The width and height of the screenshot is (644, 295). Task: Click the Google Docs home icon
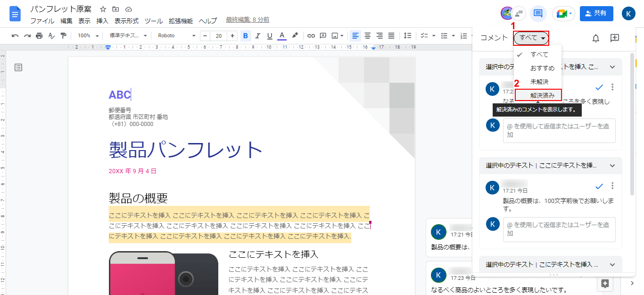click(x=16, y=14)
